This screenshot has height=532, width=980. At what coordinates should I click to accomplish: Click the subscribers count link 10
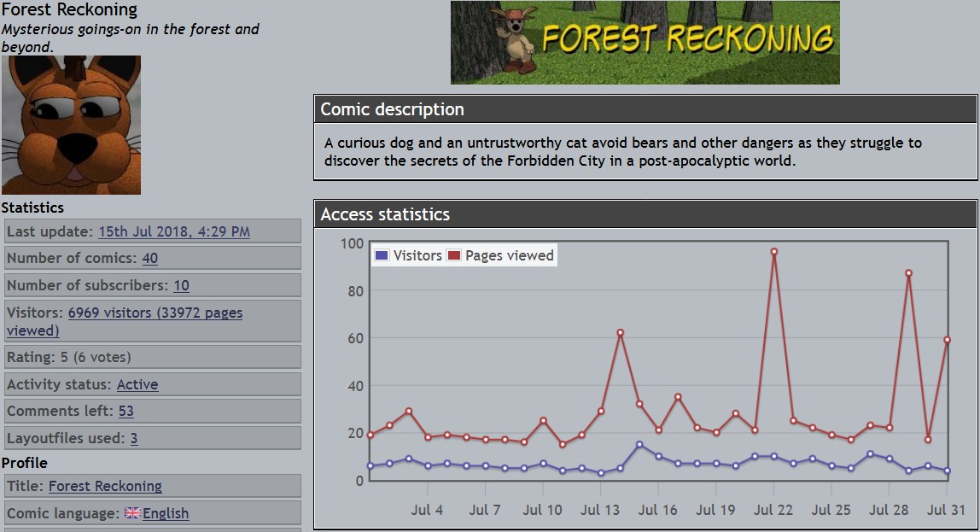[x=181, y=285]
